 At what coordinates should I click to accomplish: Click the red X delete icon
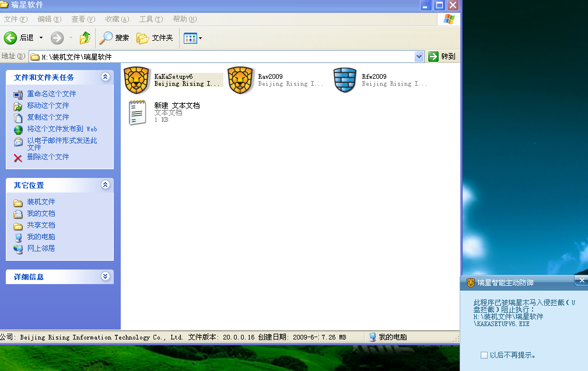[x=18, y=158]
